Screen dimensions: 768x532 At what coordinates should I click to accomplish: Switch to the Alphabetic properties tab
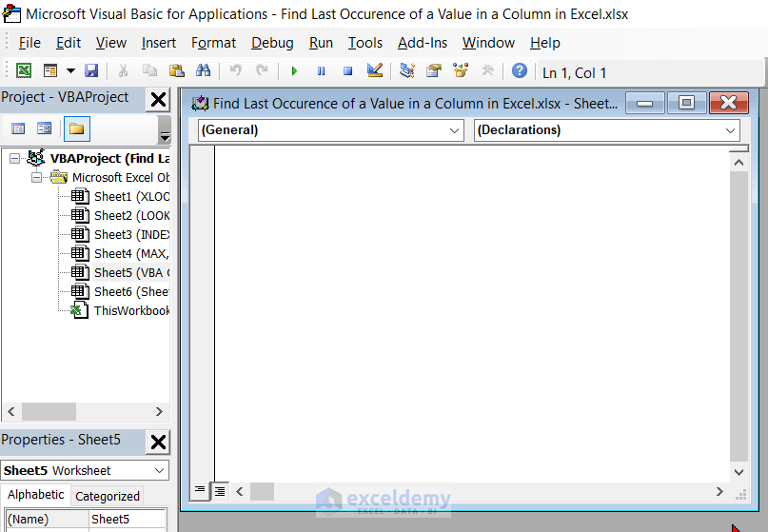coord(36,495)
